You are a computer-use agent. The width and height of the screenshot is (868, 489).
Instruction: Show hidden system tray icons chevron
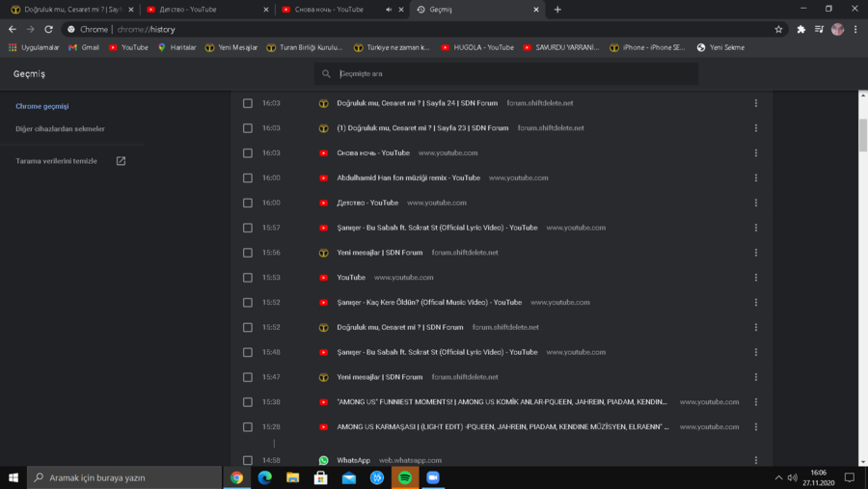click(778, 477)
